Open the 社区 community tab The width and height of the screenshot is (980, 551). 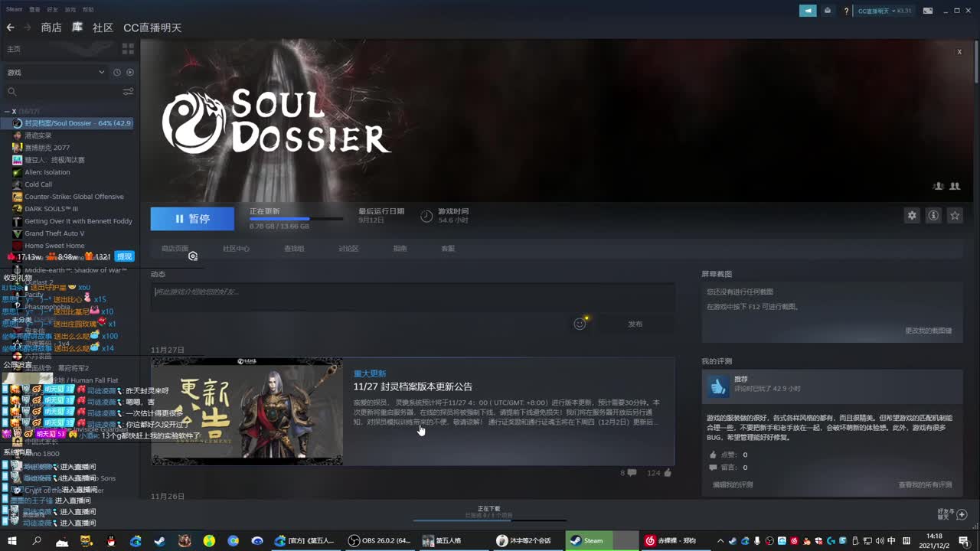pos(103,28)
